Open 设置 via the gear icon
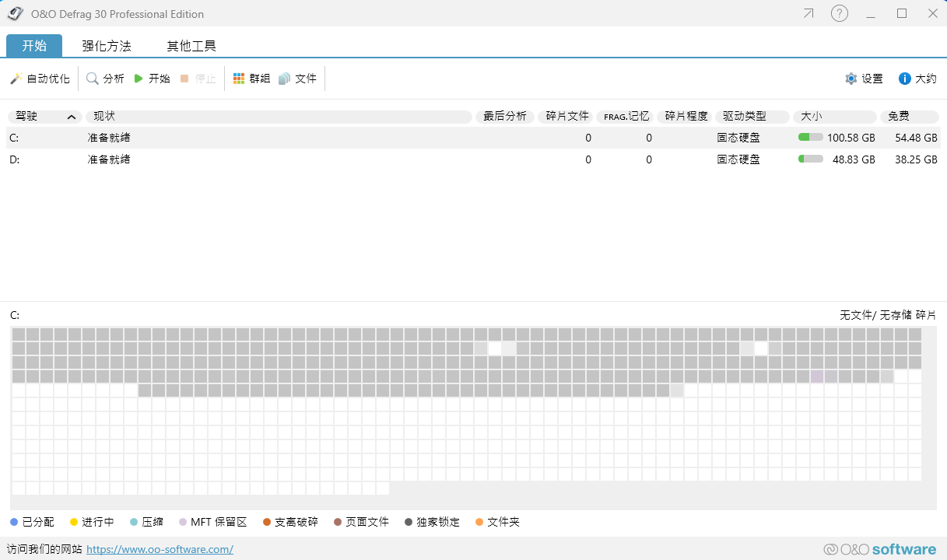Screen dimensions: 947x560 851,79
